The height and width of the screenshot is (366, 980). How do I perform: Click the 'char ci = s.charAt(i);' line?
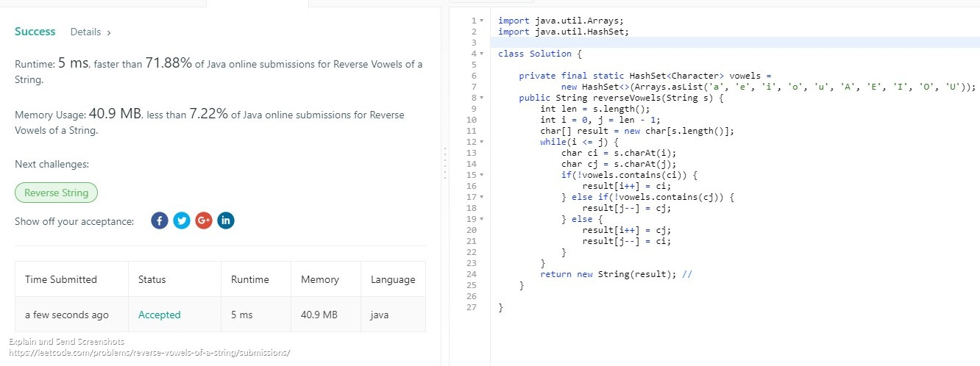click(x=620, y=153)
